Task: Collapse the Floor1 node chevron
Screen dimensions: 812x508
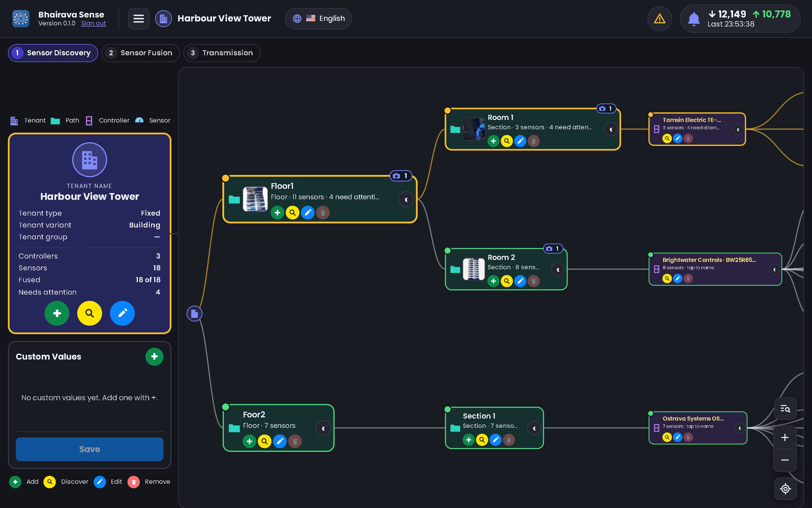Action: tap(406, 200)
